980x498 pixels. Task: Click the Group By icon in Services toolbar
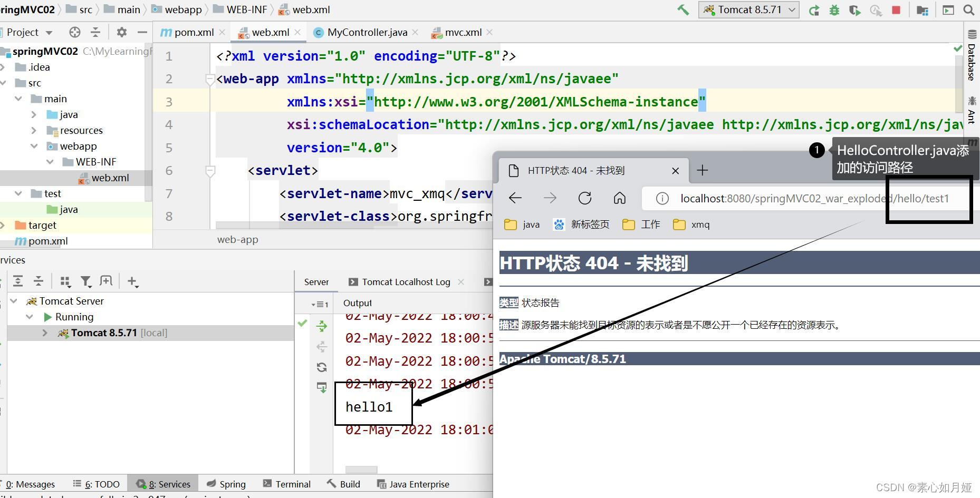pos(65,281)
